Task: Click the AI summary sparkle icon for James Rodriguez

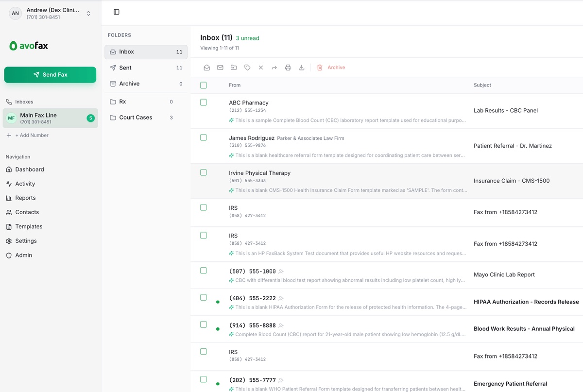Action: click(x=232, y=155)
